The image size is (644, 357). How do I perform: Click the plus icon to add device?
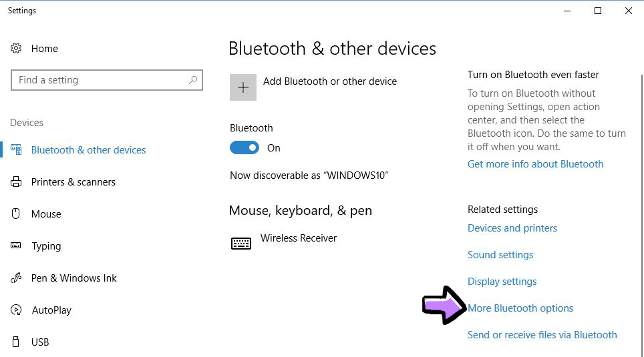point(243,87)
